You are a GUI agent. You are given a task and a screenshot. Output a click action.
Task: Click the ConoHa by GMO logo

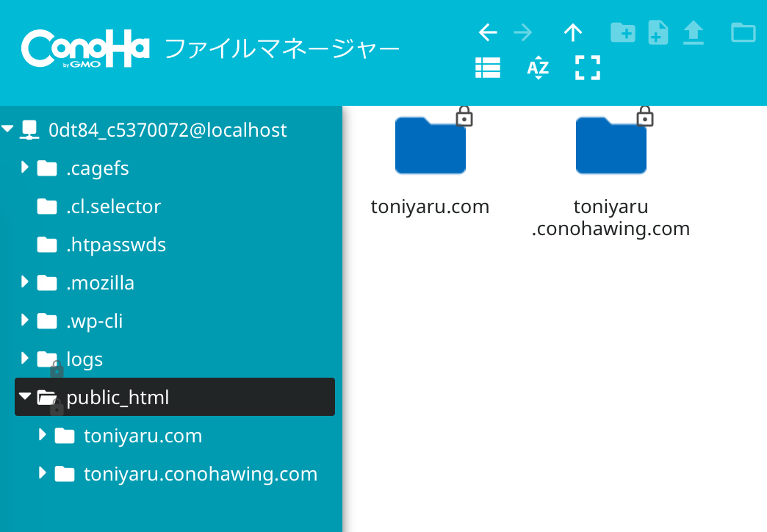(x=85, y=48)
